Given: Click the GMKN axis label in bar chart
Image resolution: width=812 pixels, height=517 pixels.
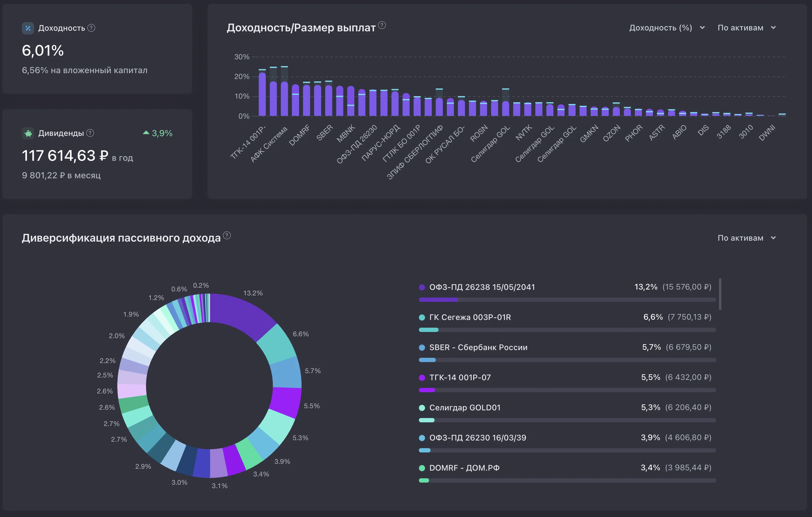Looking at the screenshot, I should click(589, 133).
